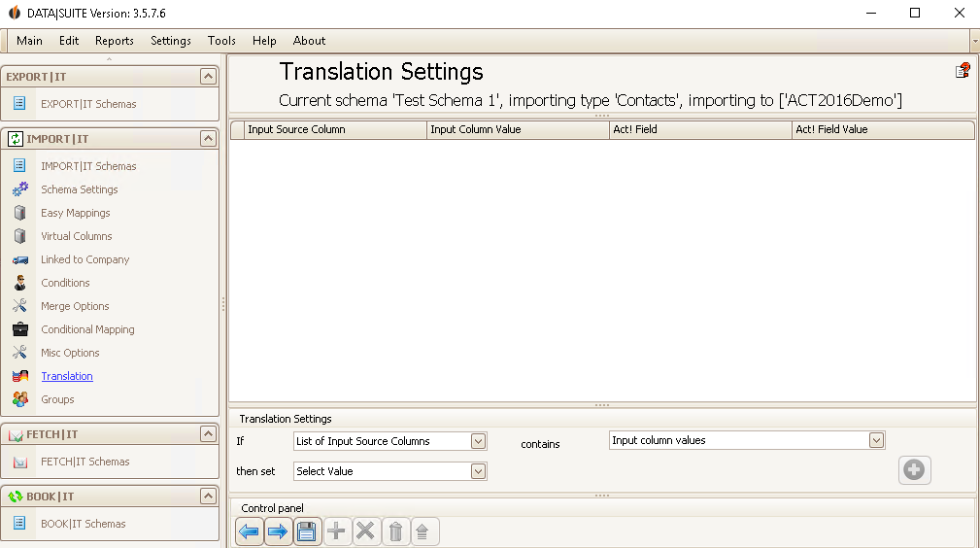
Task: Click the plus add icon in Control panel
Action: coord(336,531)
